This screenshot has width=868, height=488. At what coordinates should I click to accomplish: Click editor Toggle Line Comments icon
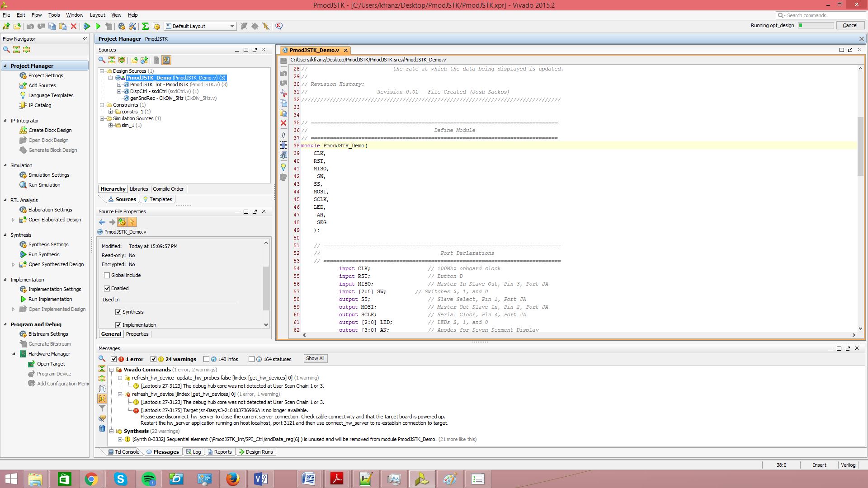283,135
